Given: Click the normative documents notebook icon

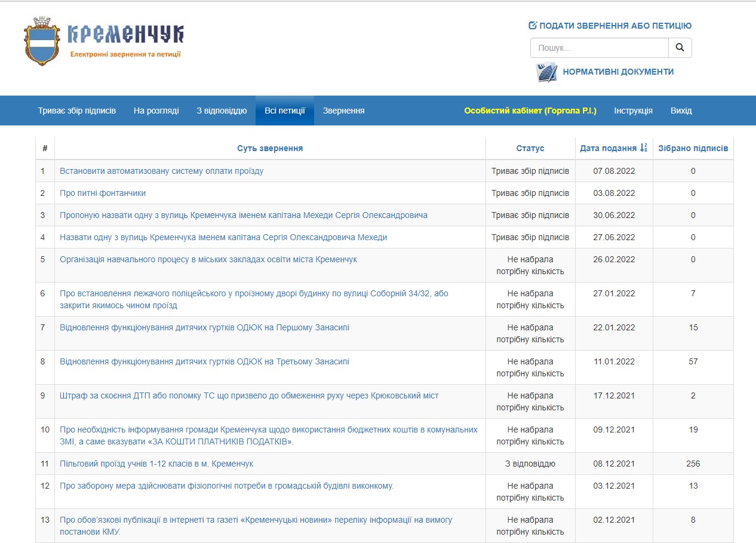Looking at the screenshot, I should 546,72.
